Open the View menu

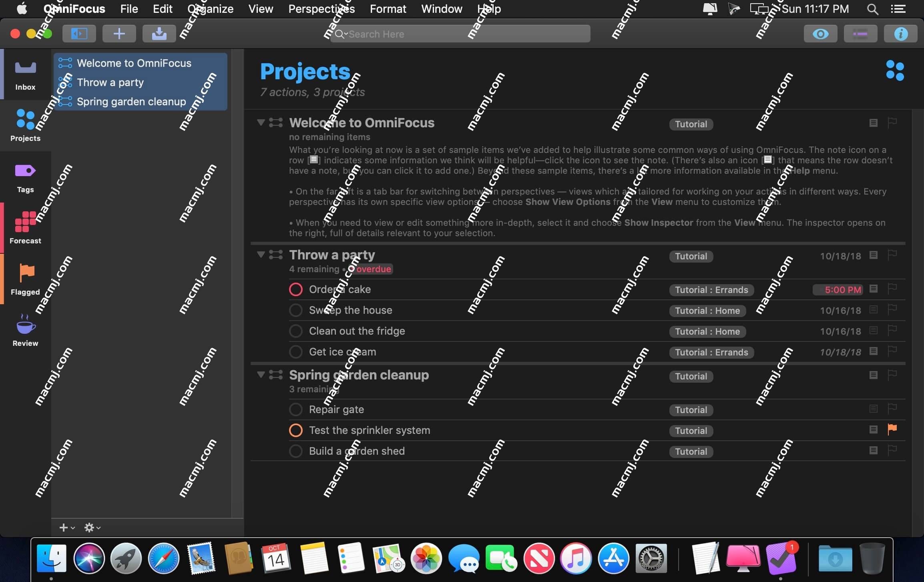coord(260,9)
